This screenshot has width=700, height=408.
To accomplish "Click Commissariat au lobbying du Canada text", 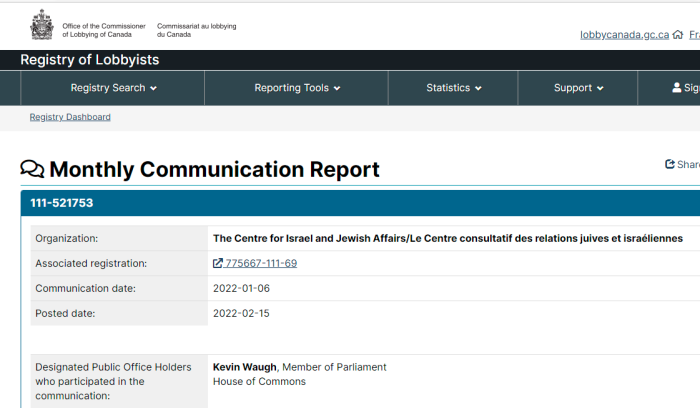I will [x=196, y=30].
